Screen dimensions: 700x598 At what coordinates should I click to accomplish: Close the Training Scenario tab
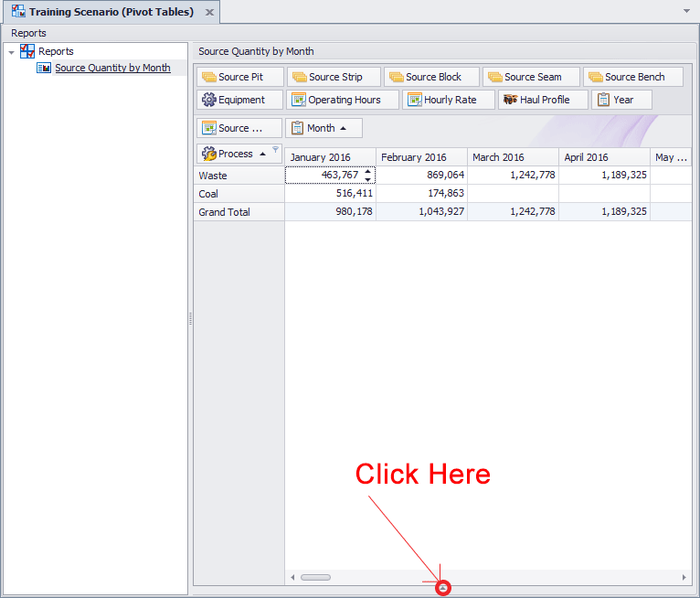209,12
